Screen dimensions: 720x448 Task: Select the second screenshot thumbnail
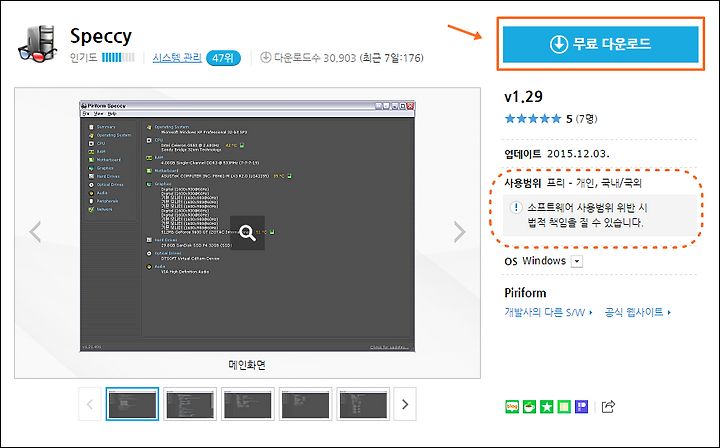pos(190,404)
